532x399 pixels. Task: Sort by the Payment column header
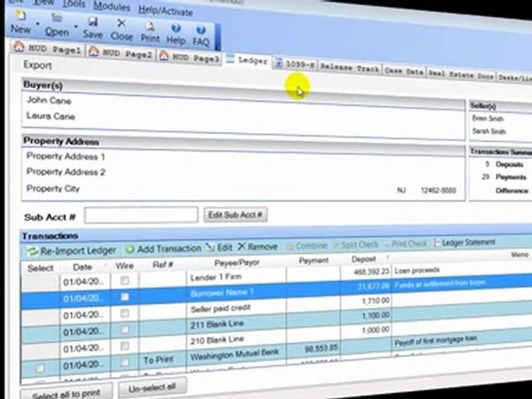(314, 260)
